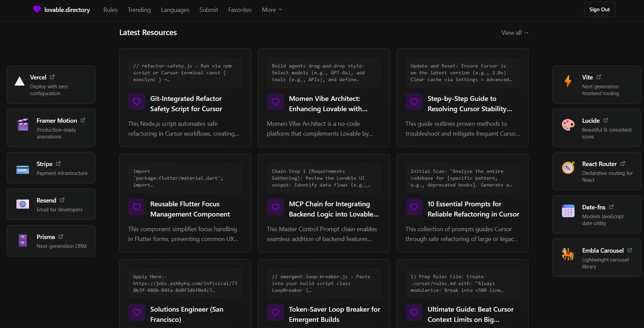Click the Resend email icon
644x328 pixels.
tap(23, 204)
